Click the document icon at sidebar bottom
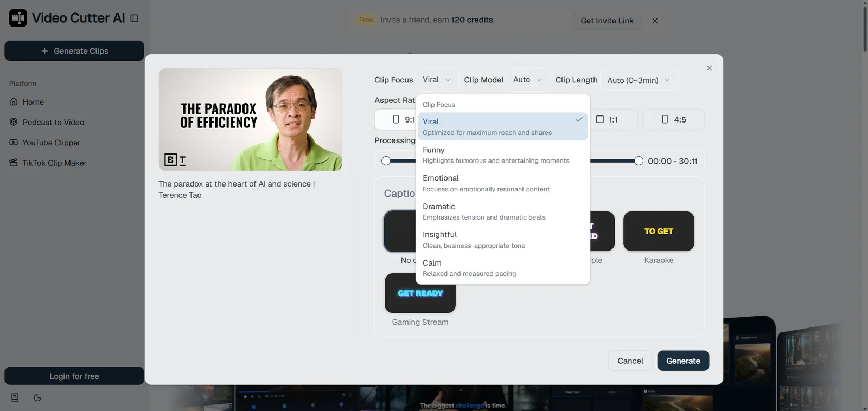This screenshot has width=868, height=411. (x=15, y=397)
